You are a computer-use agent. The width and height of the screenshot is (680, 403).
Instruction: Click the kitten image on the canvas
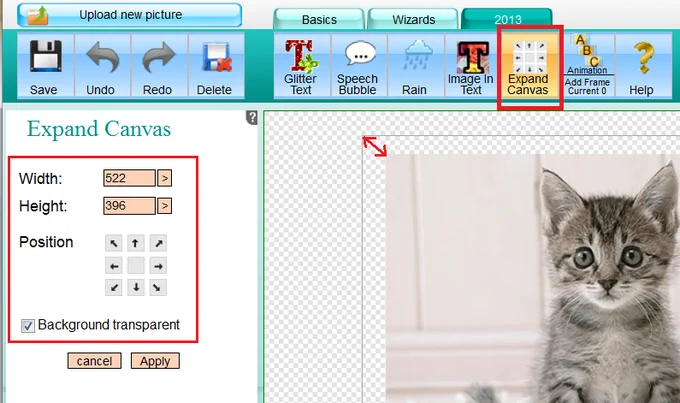click(x=533, y=278)
